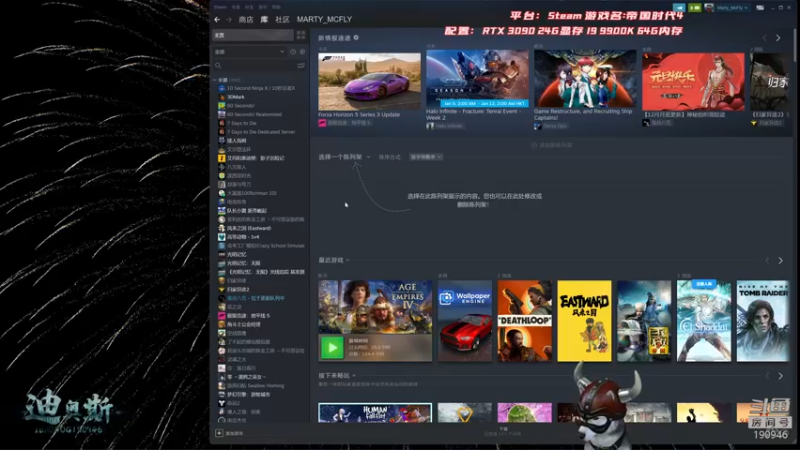Switch to the 商店 store tab
The image size is (800, 450).
246,19
